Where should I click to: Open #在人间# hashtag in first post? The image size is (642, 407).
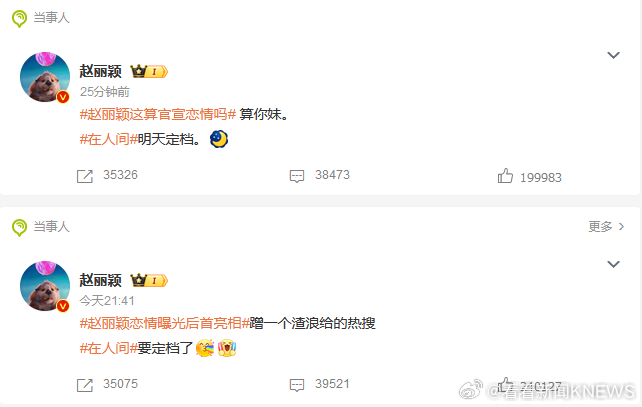109,140
